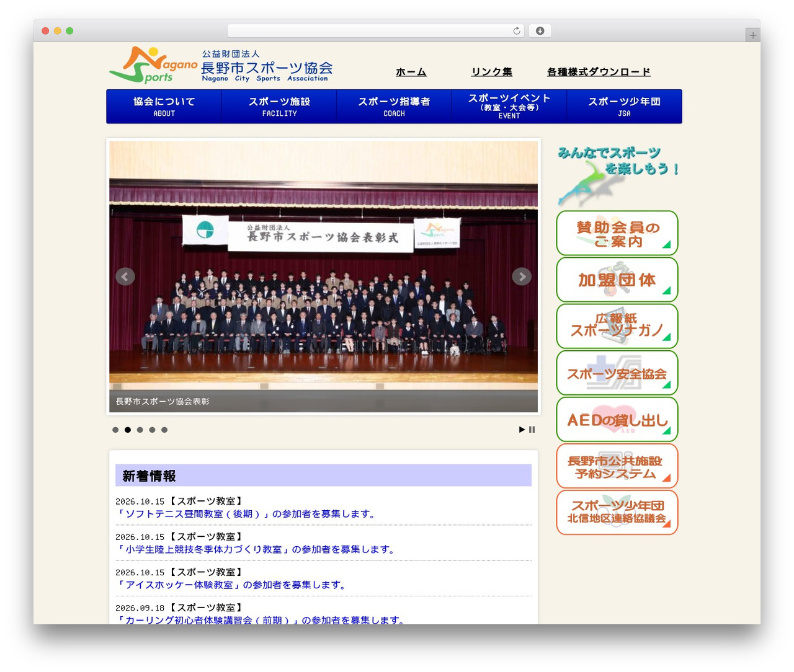Reload page using browser refresh icon

pos(517,31)
